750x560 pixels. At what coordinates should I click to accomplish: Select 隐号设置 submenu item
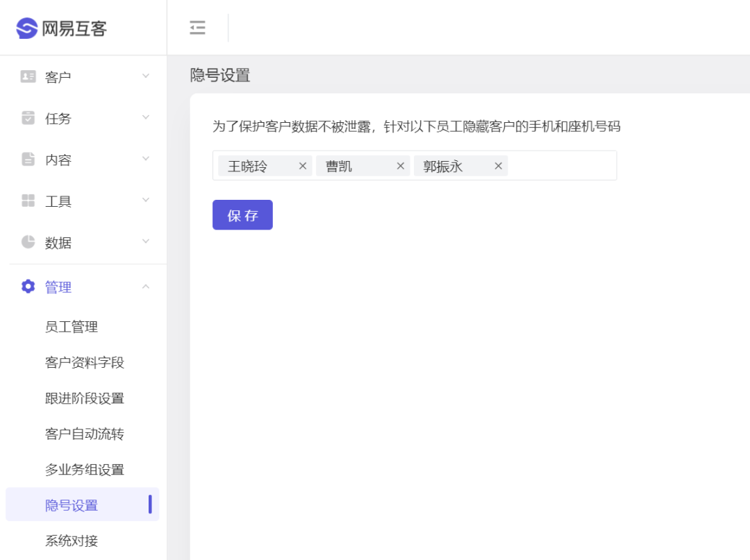[82, 504]
